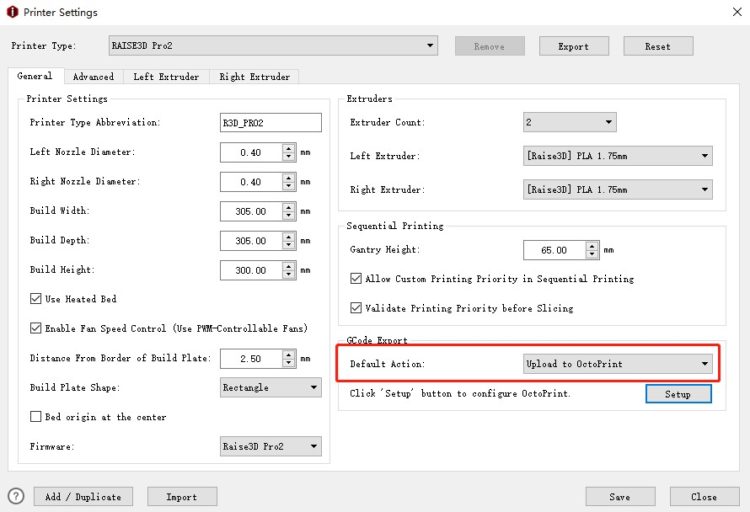Toggle Enable Fan Speed Control checkbox

click(x=36, y=328)
